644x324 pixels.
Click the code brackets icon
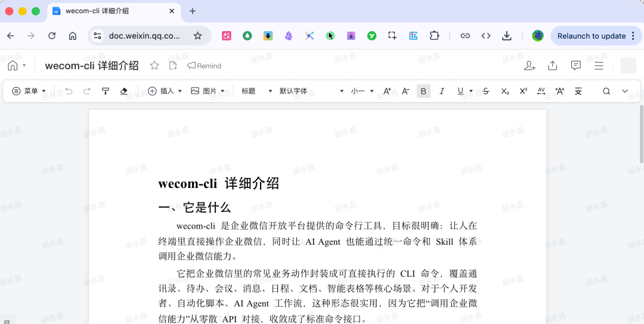486,36
